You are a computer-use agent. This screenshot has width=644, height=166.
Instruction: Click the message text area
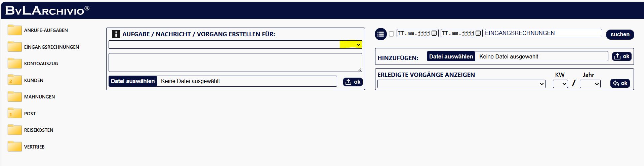(235, 62)
